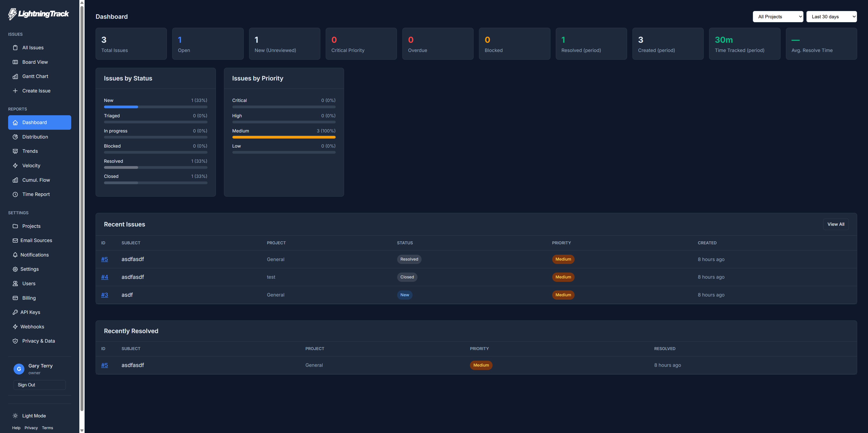Select the Board View icon
Screen dimensions: 868x433
(16, 62)
